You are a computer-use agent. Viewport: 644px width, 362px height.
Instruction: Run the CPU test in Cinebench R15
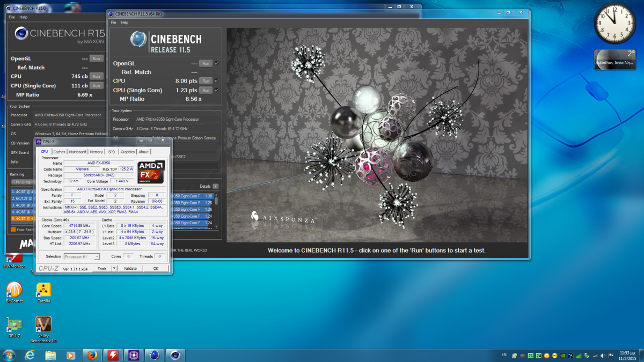(96, 76)
